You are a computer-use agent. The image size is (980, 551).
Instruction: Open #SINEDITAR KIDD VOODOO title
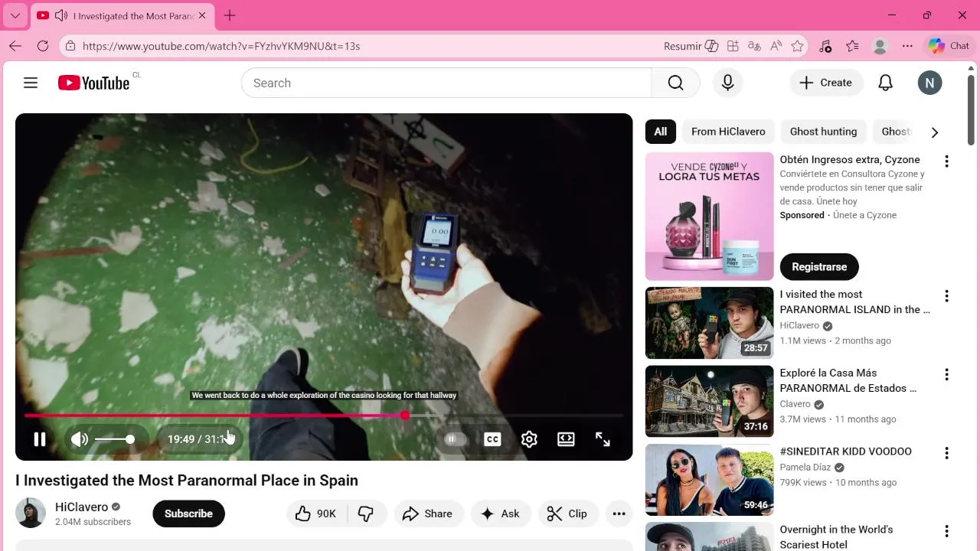[845, 452]
